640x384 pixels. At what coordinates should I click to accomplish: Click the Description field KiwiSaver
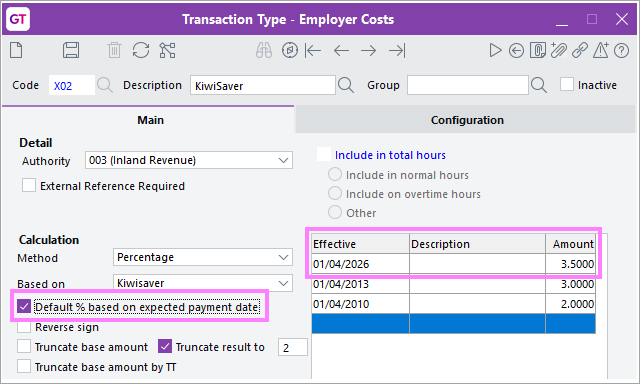263,85
